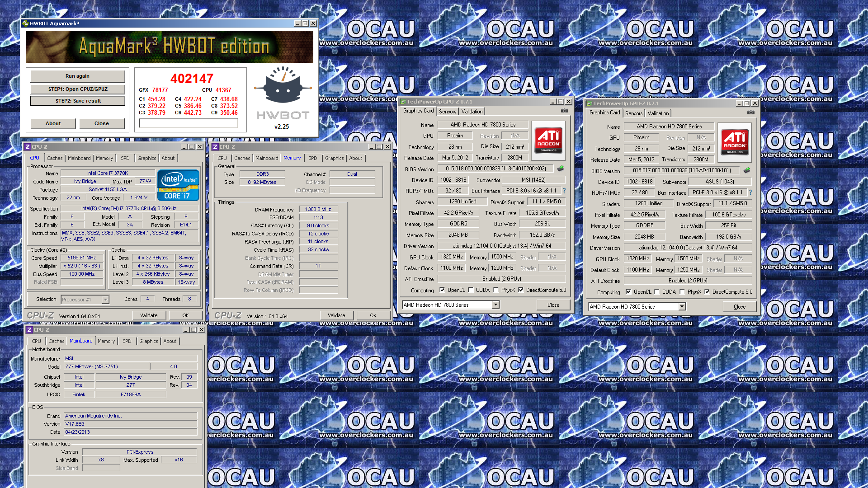Click Close button in HWBOT Aquamark

pos(102,123)
